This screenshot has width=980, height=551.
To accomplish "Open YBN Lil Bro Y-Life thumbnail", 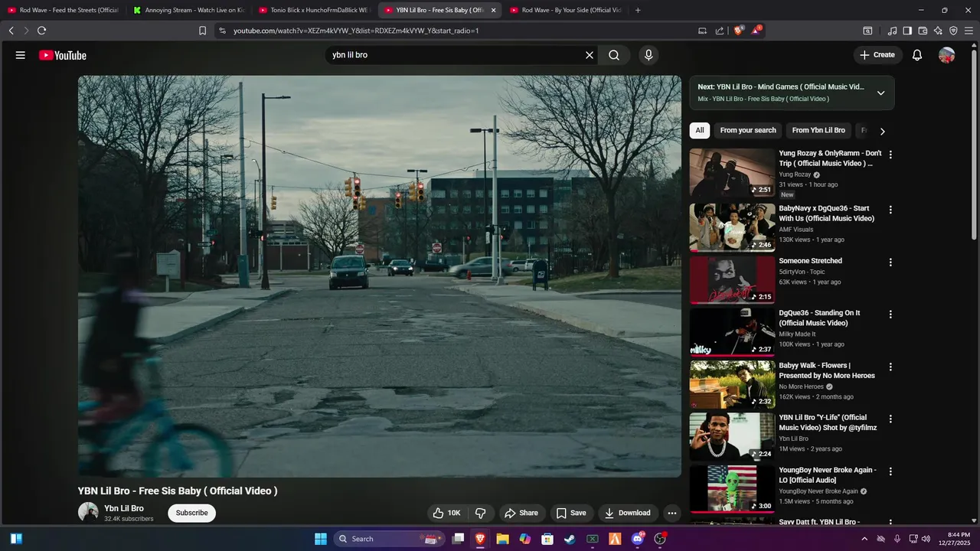I will tap(732, 437).
